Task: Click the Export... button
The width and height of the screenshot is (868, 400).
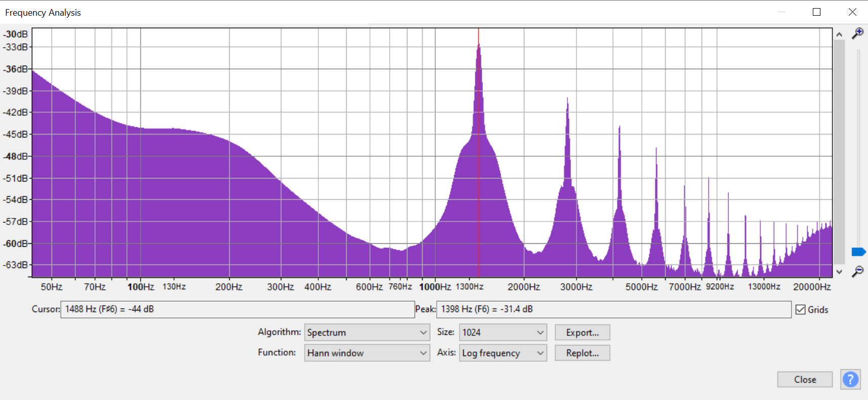Action: 583,332
